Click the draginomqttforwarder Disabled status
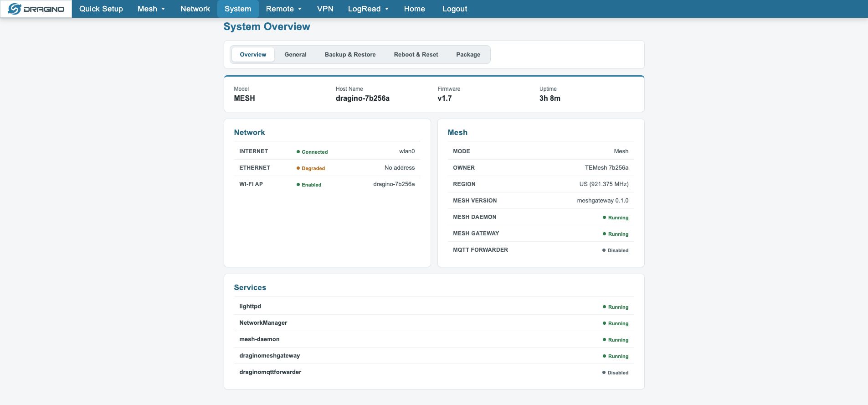 coord(615,373)
